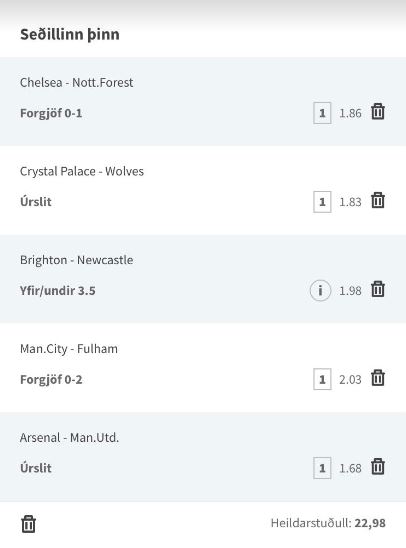Viewport: 406px width, 548px height.
Task: Delete the Brighton - Newcastle bet
Action: 378,289
